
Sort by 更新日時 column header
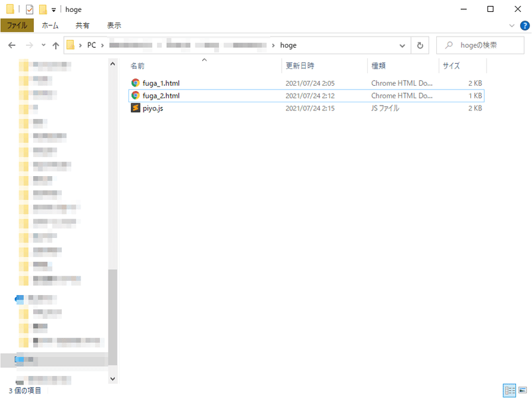pyautogui.click(x=325, y=66)
